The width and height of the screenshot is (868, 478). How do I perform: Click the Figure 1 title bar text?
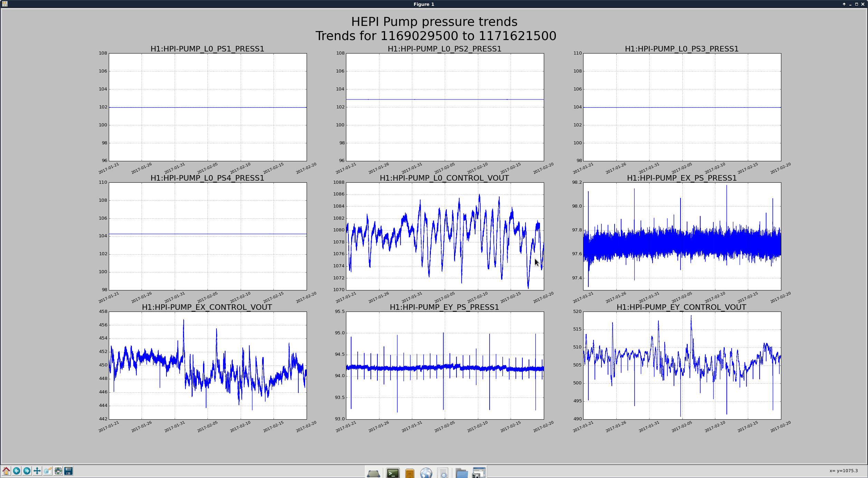424,4
